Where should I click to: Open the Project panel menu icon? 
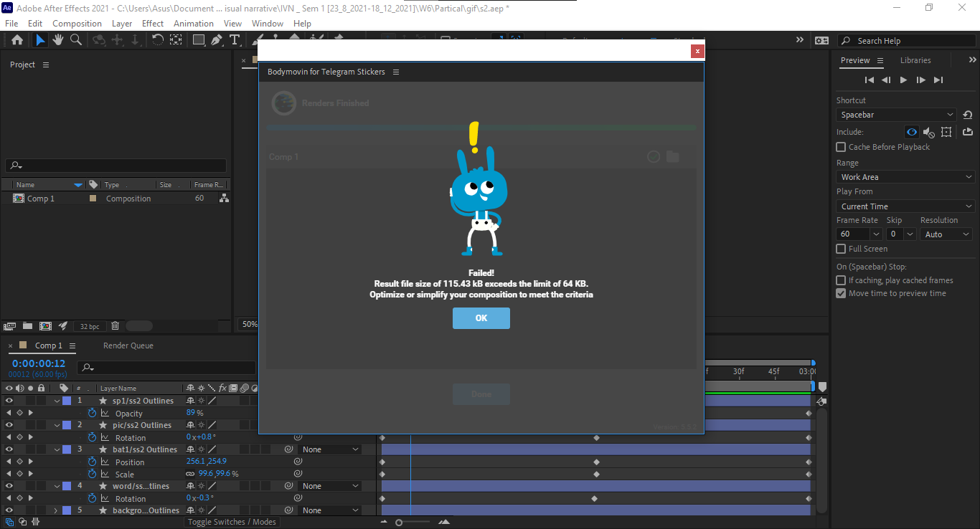(x=46, y=65)
